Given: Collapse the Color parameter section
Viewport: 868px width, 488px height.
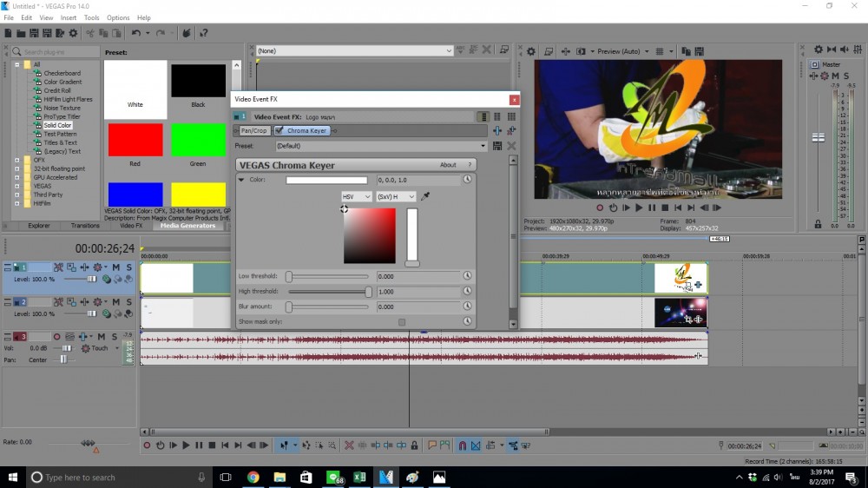Looking at the screenshot, I should [x=241, y=180].
